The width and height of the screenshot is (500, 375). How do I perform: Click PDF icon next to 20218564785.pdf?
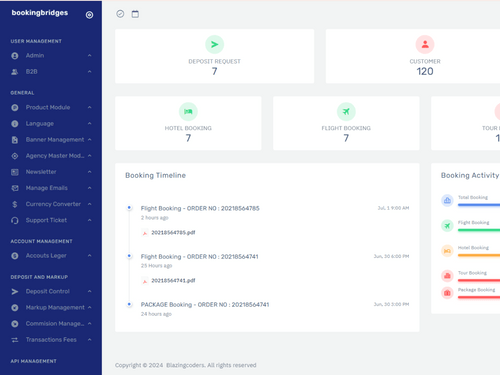click(145, 233)
